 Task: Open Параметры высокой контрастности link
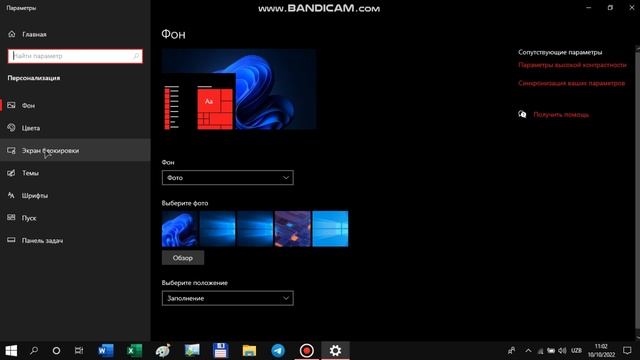(x=572, y=65)
